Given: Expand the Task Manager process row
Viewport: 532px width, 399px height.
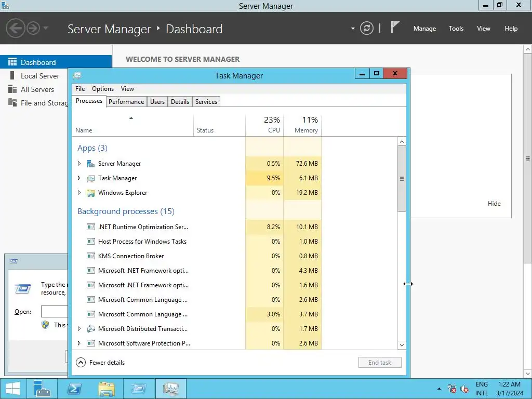Looking at the screenshot, I should point(79,178).
